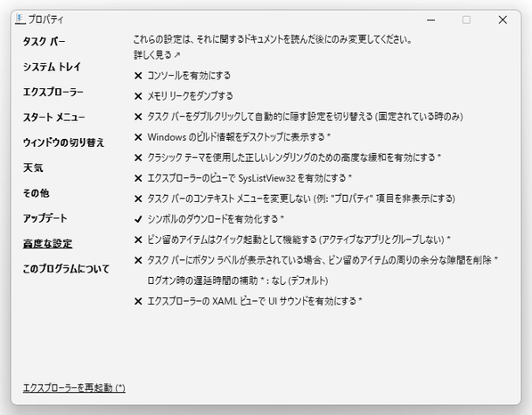
Task: Open このプログラムについて section
Action: [x=66, y=269]
